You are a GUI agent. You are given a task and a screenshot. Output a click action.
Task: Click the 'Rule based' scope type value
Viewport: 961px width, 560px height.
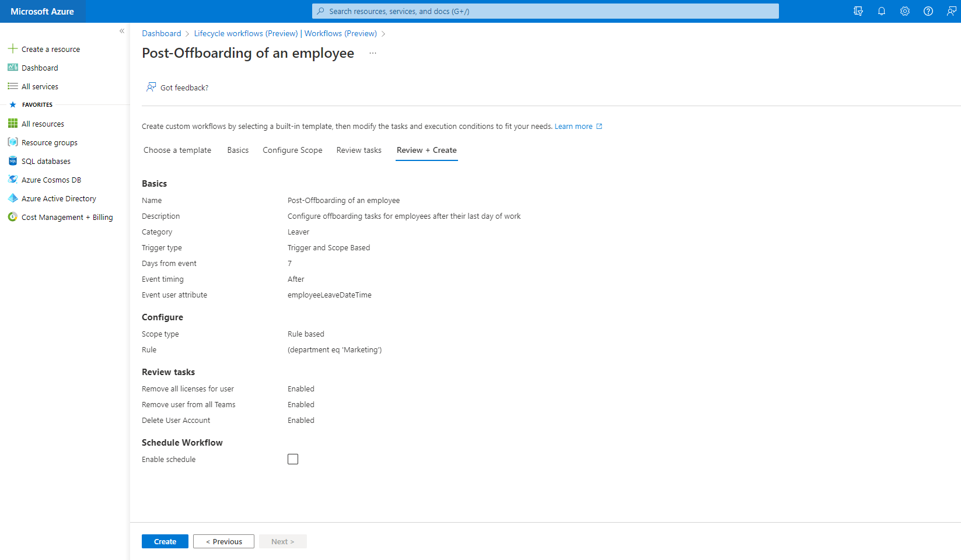[306, 334]
